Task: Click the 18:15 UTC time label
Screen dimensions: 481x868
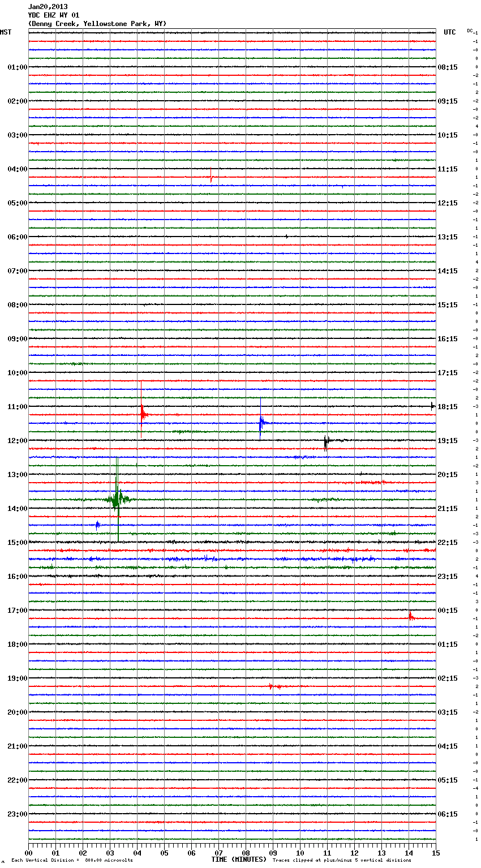Action: pyautogui.click(x=448, y=407)
